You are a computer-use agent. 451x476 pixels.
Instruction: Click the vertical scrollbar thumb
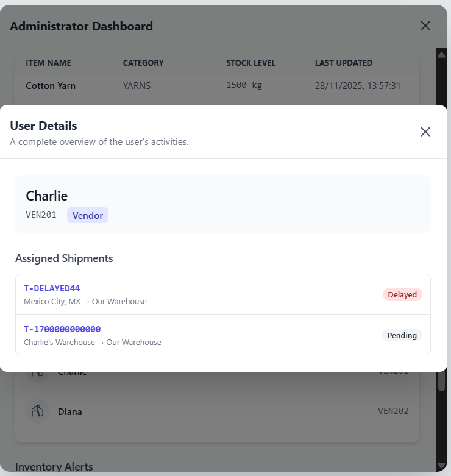441,379
